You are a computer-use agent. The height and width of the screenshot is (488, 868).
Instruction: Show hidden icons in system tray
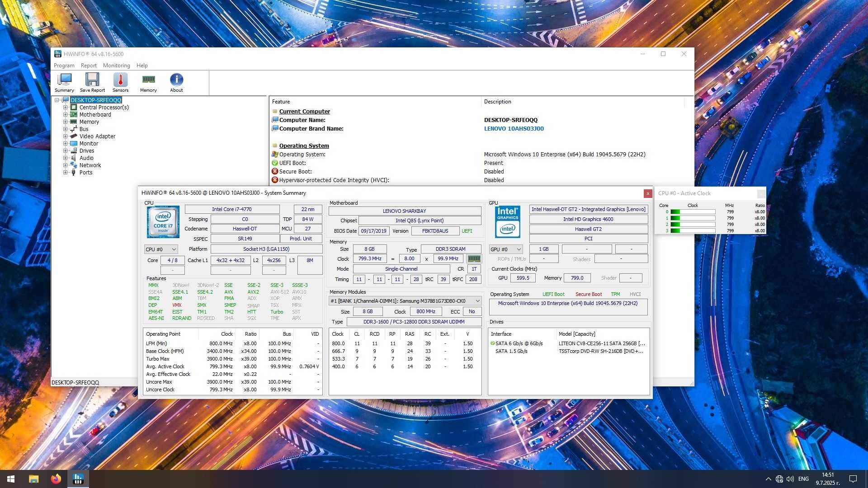coord(768,479)
